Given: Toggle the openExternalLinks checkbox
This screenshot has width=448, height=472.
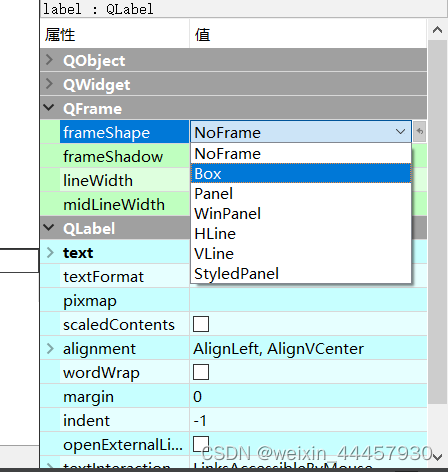Looking at the screenshot, I should (201, 444).
